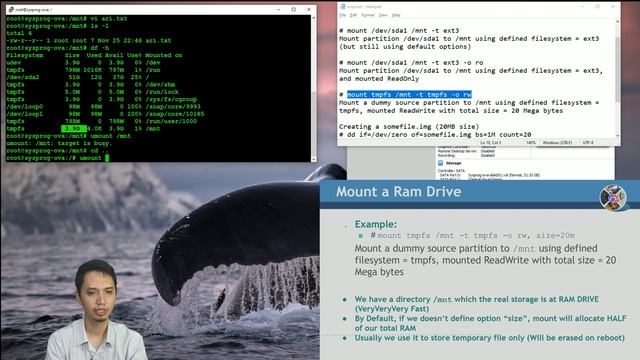This screenshot has width=640, height=360.
Task: Click highlighted '3.9G' size in terminal
Action: tap(73, 129)
